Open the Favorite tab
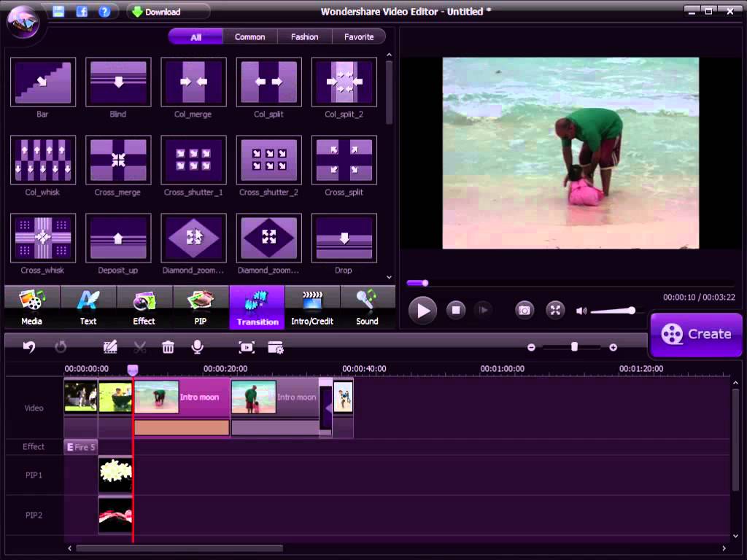This screenshot has width=747, height=560. point(359,36)
